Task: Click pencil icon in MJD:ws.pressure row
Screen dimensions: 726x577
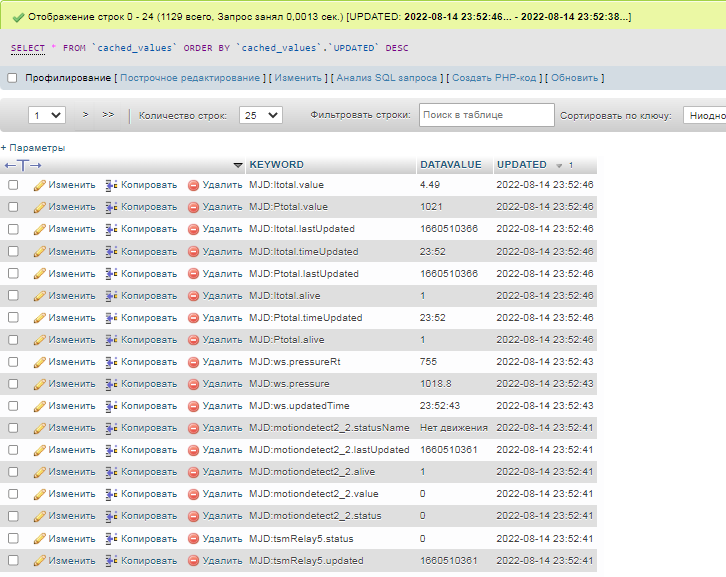Action: pyautogui.click(x=40, y=384)
